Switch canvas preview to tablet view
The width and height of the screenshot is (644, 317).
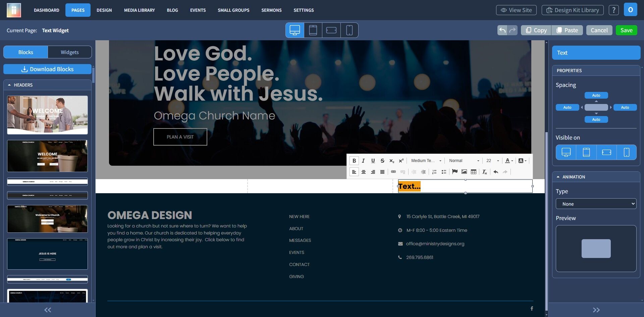313,30
